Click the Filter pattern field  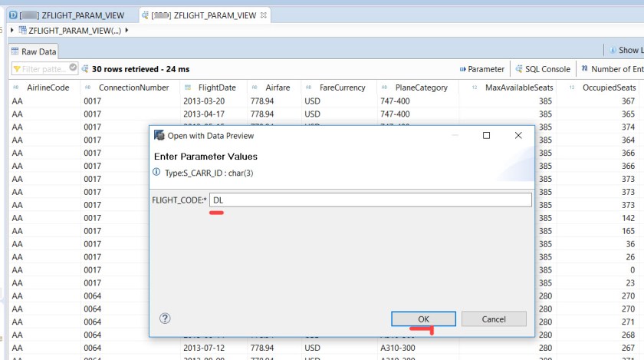point(43,69)
